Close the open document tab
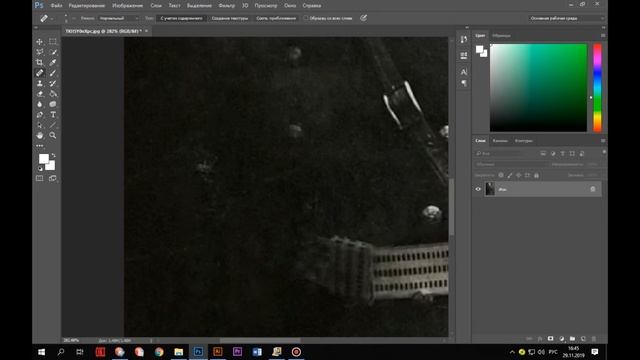The width and height of the screenshot is (640, 360). click(147, 31)
